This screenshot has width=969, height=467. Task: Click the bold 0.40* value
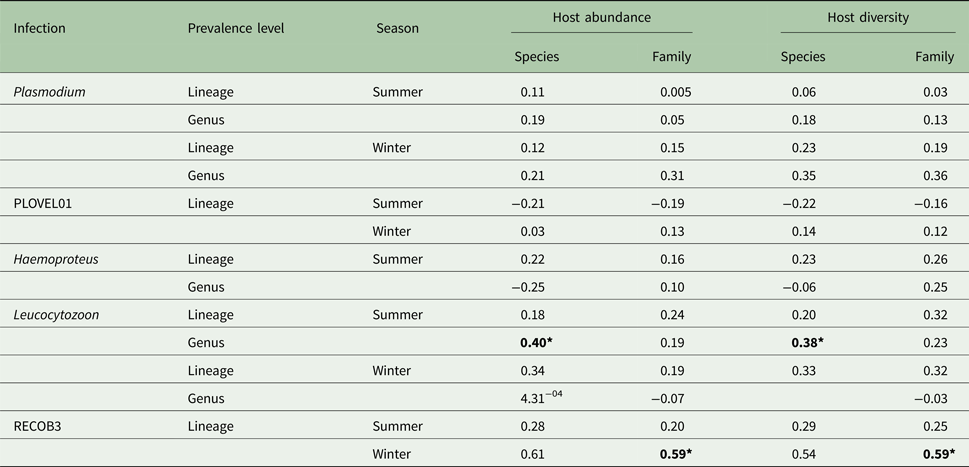538,344
